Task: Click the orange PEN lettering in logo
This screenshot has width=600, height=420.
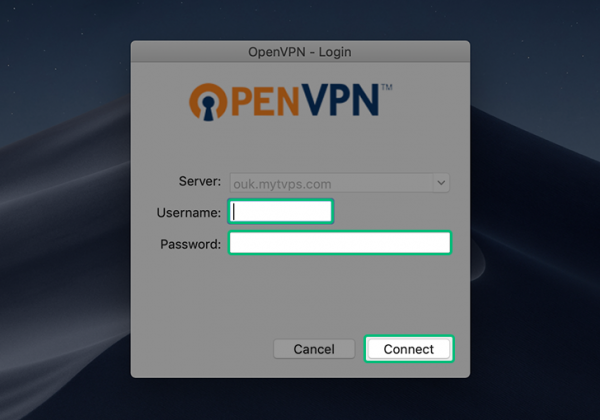Action: coord(265,102)
